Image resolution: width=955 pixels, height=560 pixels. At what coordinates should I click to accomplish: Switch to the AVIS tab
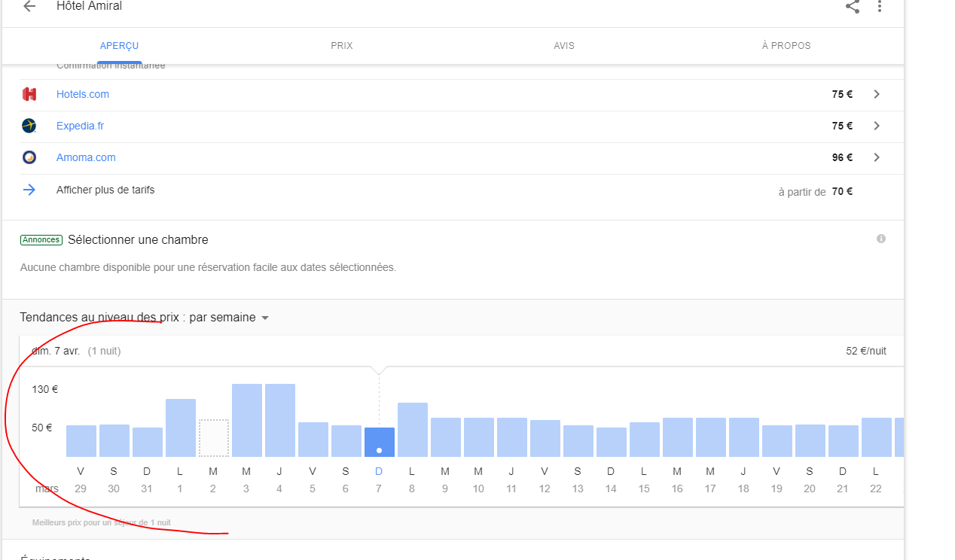pos(564,46)
